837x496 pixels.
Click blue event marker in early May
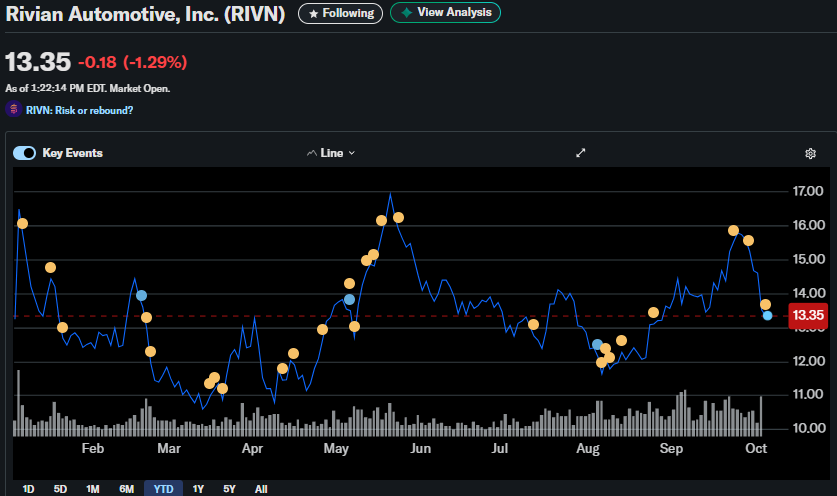(349, 300)
